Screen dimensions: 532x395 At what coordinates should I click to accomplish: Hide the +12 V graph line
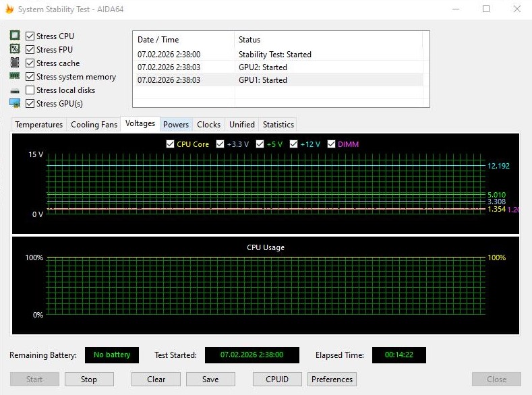click(x=293, y=144)
